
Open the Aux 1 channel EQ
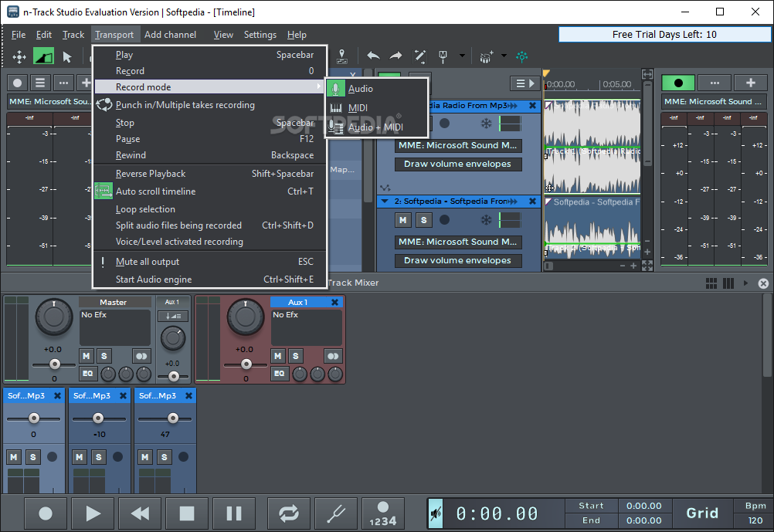[279, 374]
